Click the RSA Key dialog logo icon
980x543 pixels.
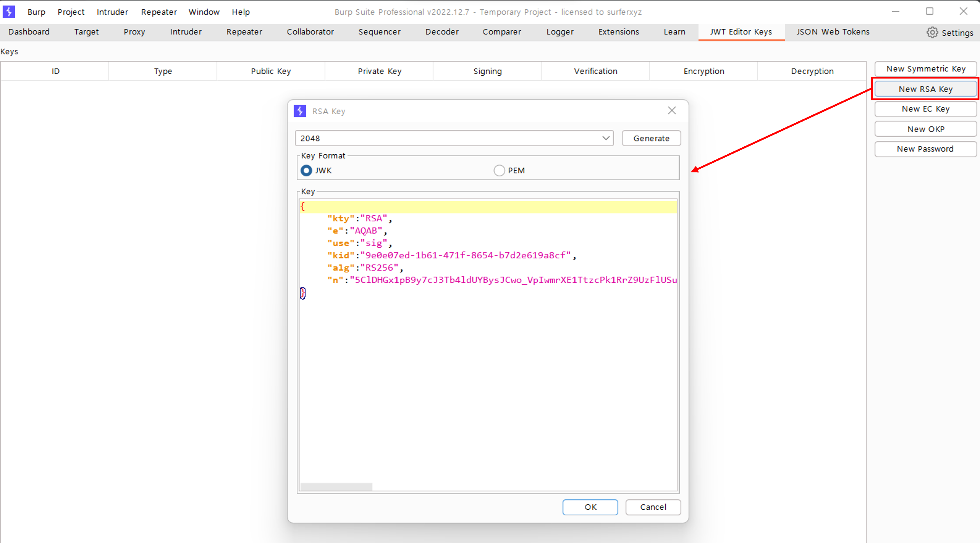point(300,111)
